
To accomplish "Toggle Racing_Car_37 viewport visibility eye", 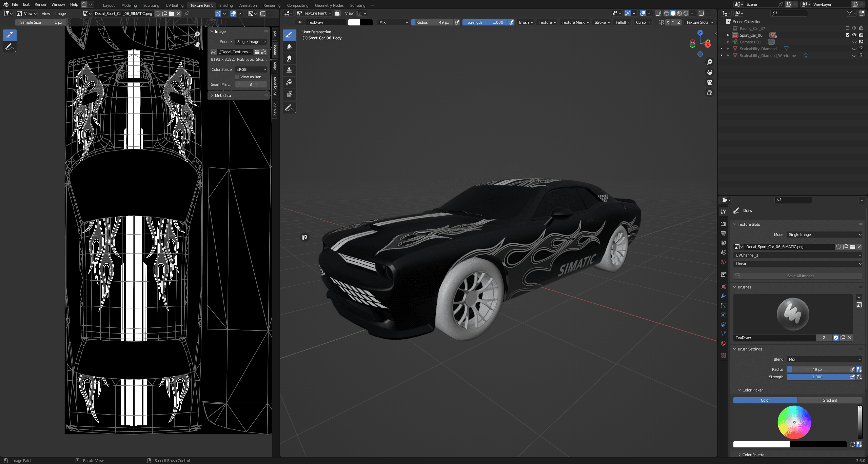I will click(854, 28).
